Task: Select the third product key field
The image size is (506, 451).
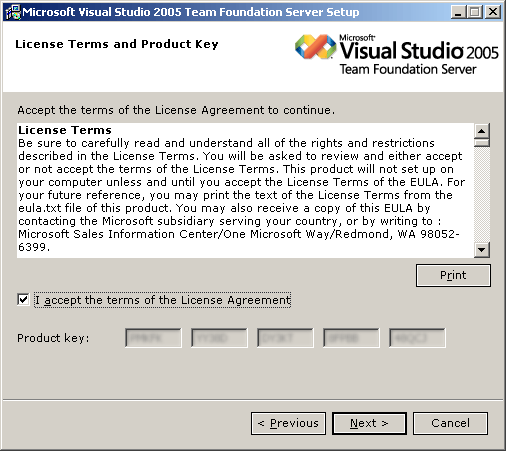Action: pos(285,338)
